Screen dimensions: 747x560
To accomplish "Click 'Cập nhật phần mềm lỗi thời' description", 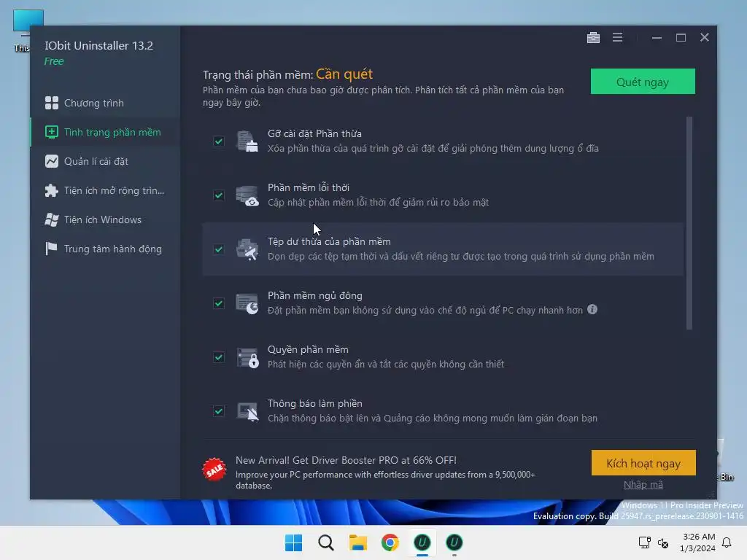I will [x=379, y=203].
